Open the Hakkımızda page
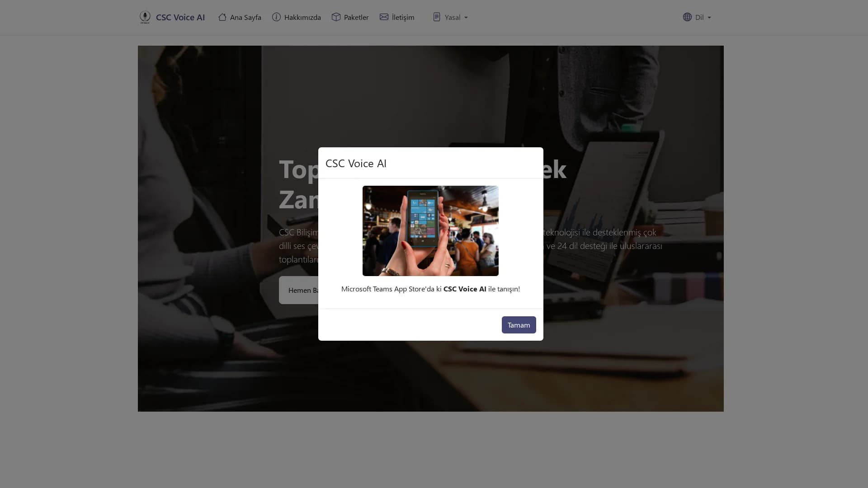This screenshot has height=488, width=868. 297,17
